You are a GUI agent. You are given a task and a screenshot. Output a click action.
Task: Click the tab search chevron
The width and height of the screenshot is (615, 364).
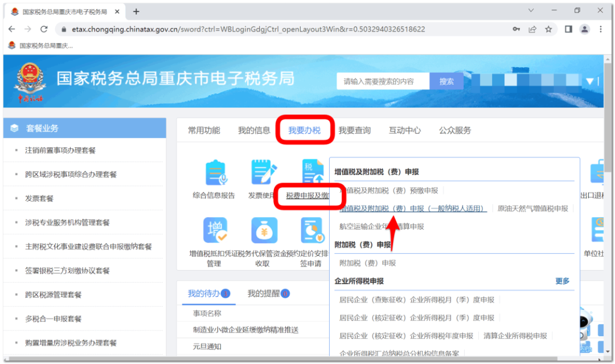[x=531, y=11]
